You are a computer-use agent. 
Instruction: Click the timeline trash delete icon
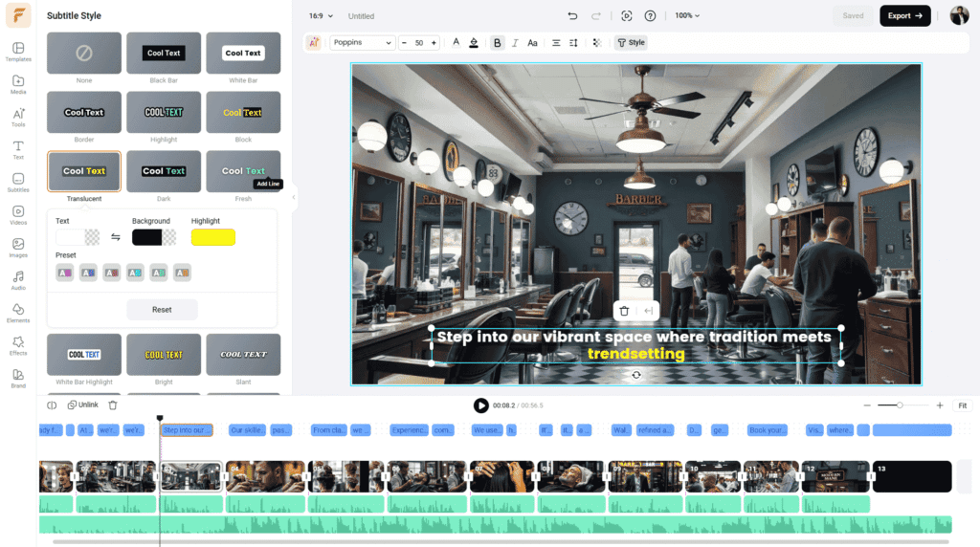pos(113,405)
